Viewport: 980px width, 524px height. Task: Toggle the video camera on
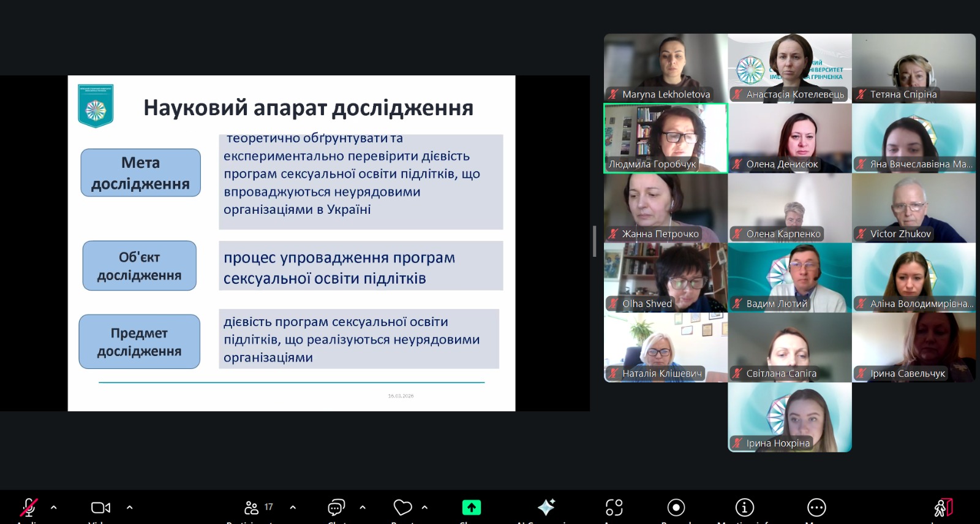click(x=100, y=507)
